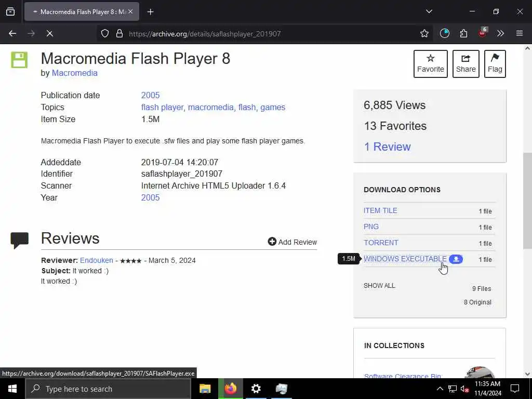532x399 pixels.
Task: Click the archive.org URL address field
Action: (x=205, y=34)
